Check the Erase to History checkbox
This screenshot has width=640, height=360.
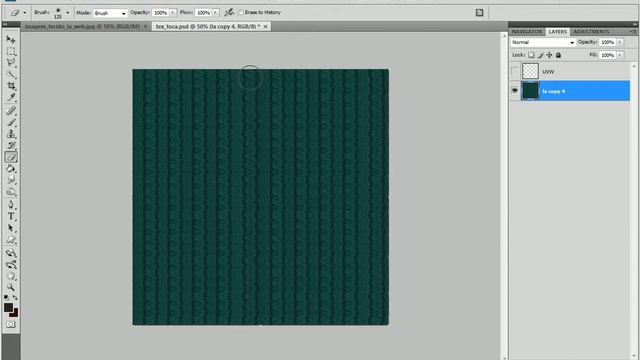pyautogui.click(x=241, y=12)
